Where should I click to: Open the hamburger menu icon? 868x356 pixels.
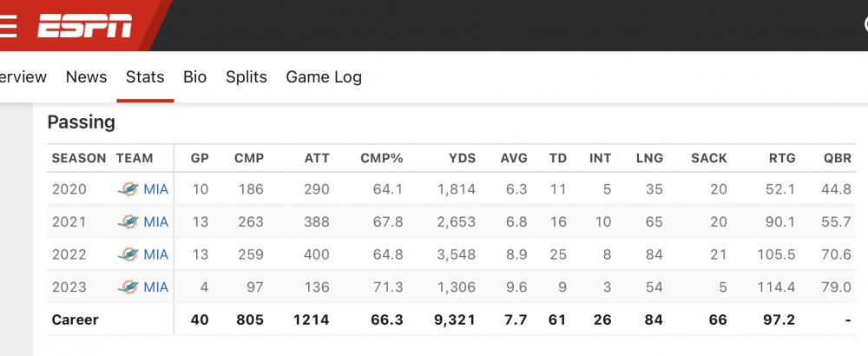point(8,26)
